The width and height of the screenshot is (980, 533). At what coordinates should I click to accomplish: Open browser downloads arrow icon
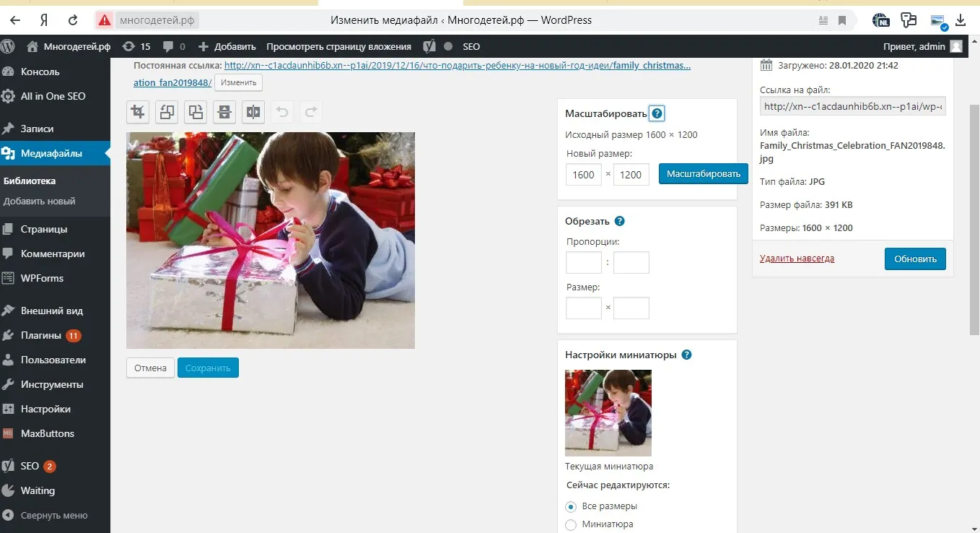point(961,20)
